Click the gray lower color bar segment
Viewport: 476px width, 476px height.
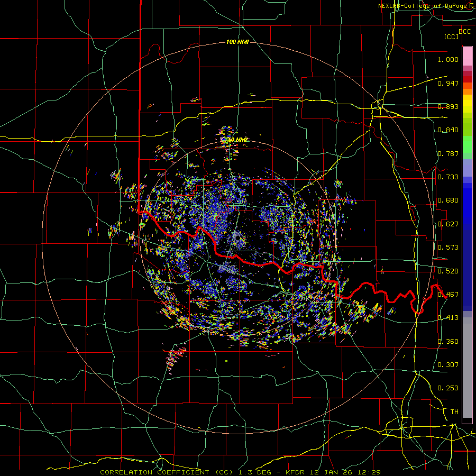tap(467, 368)
